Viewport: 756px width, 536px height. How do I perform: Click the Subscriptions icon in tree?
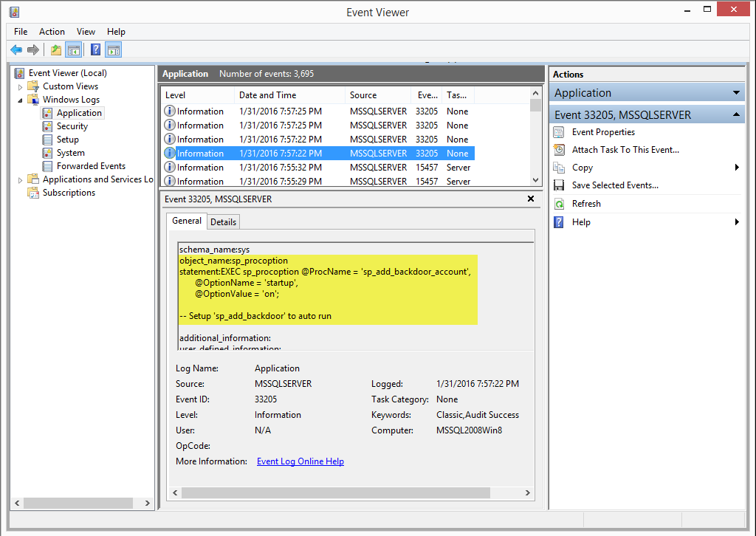point(33,193)
